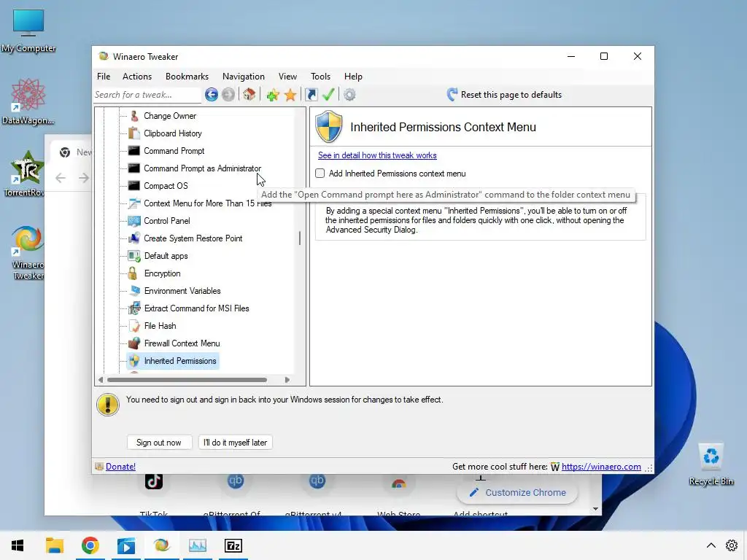
Task: Click the Donate! link
Action: pos(120,467)
